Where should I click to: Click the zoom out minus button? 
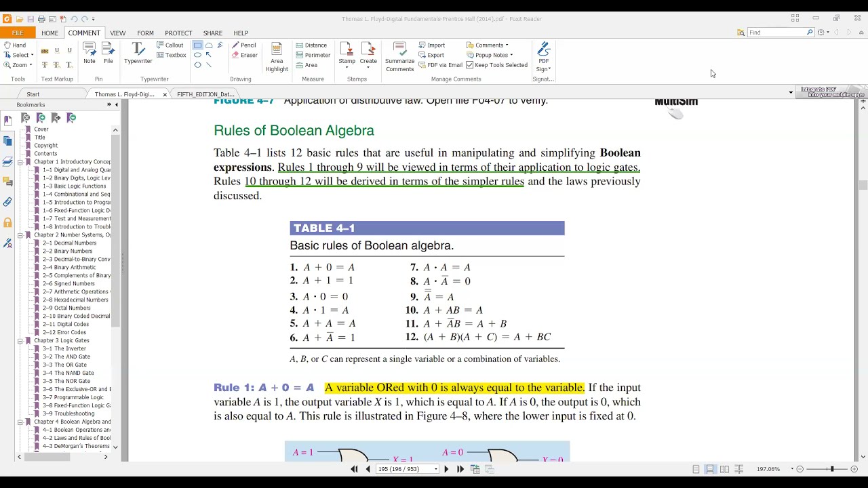800,469
